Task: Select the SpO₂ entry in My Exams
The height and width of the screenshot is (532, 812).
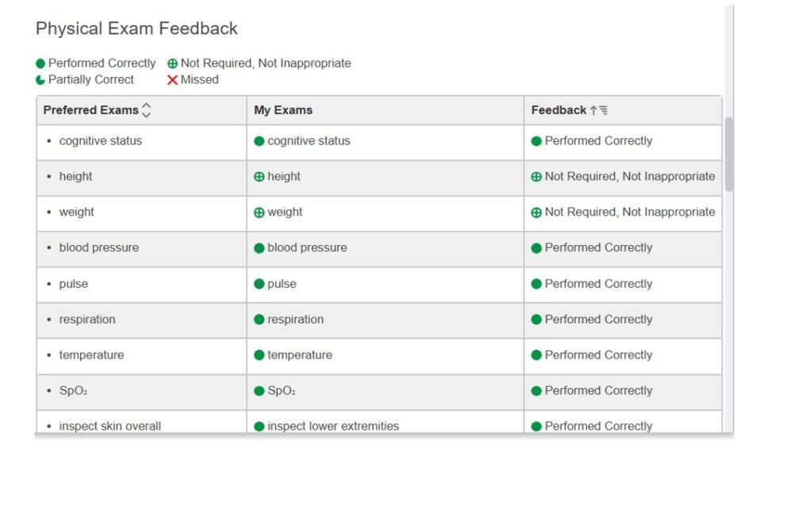Action: pyautogui.click(x=282, y=391)
